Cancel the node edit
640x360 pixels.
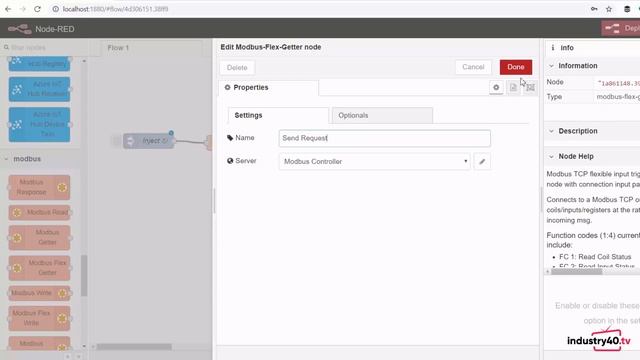tap(473, 67)
